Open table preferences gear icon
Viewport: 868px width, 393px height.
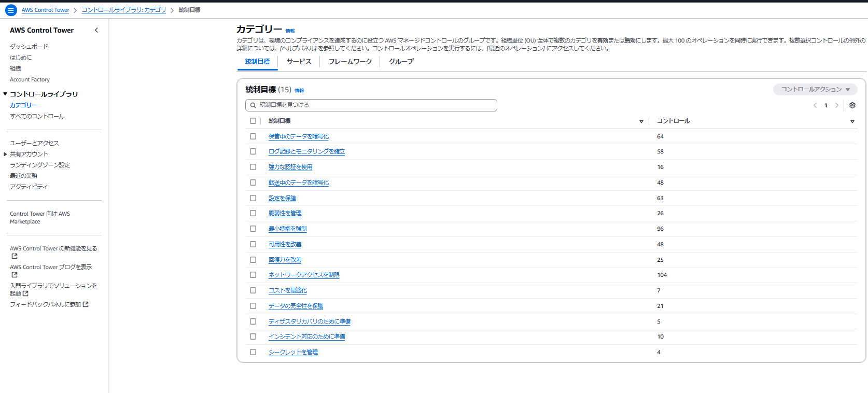coord(852,105)
